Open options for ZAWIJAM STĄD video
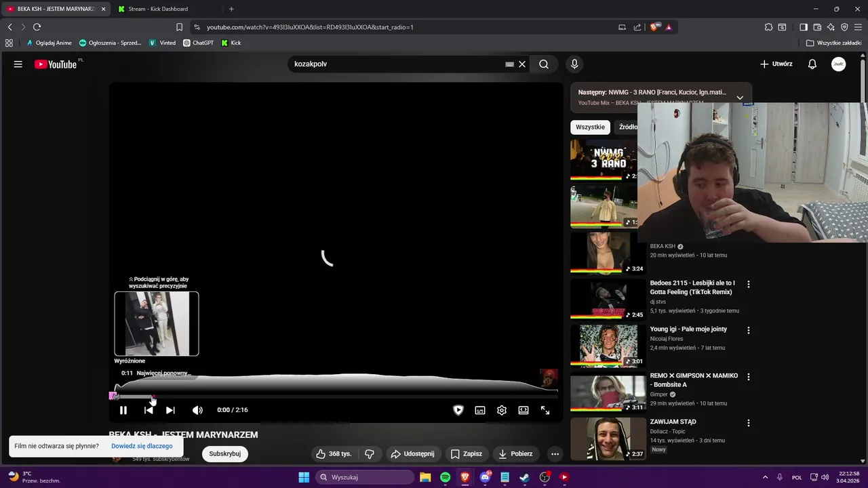The image size is (868, 488). [749, 423]
